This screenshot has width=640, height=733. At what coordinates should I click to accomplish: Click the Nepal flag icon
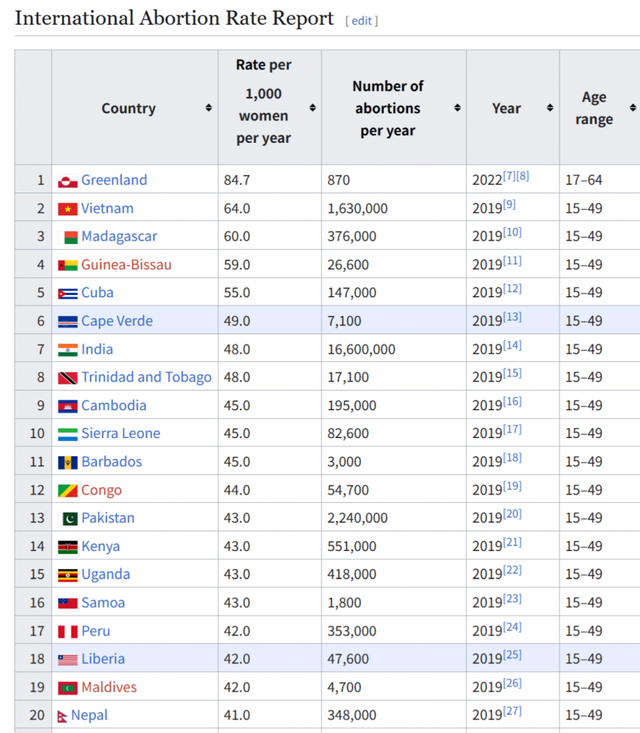pyautogui.click(x=62, y=716)
